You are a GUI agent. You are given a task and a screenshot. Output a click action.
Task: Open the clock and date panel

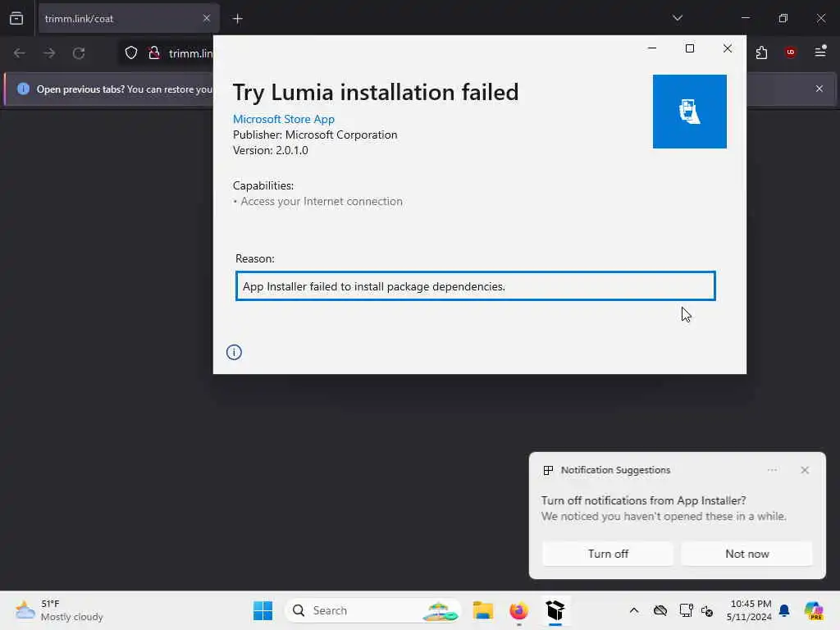[x=749, y=610]
